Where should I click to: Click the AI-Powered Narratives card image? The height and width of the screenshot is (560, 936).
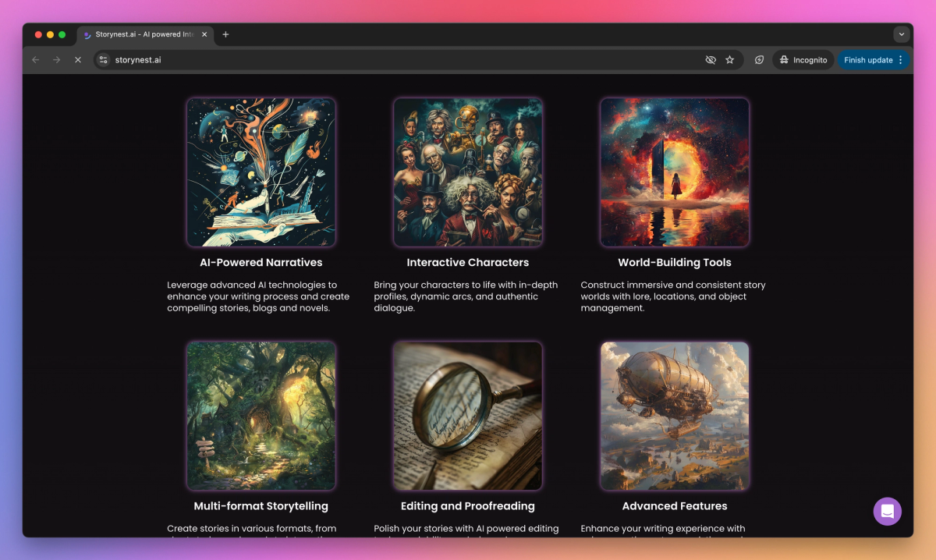pyautogui.click(x=261, y=172)
